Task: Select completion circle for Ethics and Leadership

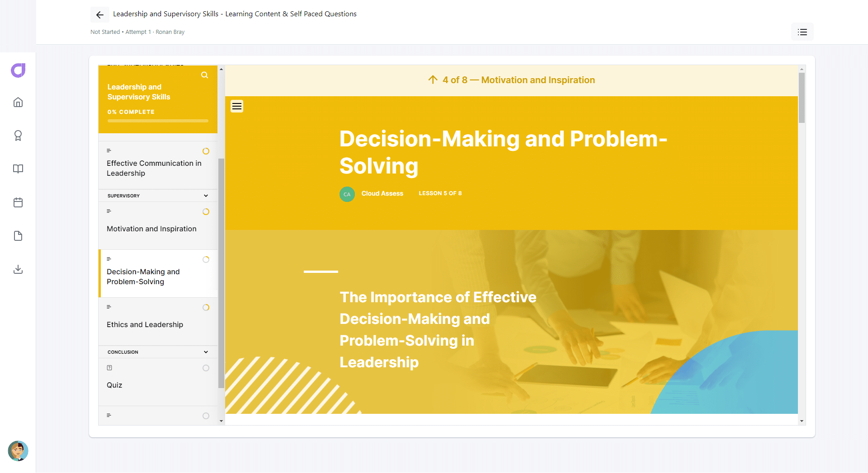Action: coord(206,308)
